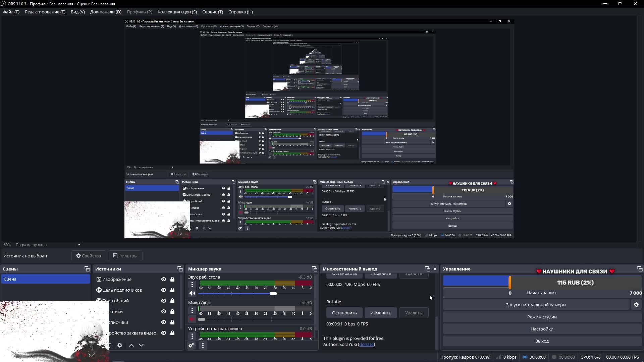
Task: Lock icon for the Изображение source
Action: click(x=172, y=279)
